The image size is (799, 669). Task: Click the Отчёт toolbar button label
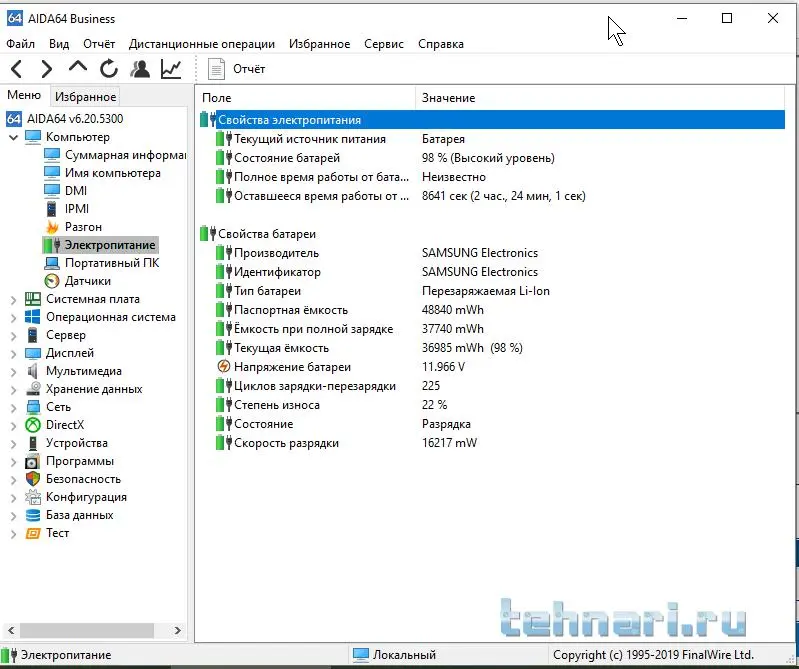pyautogui.click(x=249, y=69)
